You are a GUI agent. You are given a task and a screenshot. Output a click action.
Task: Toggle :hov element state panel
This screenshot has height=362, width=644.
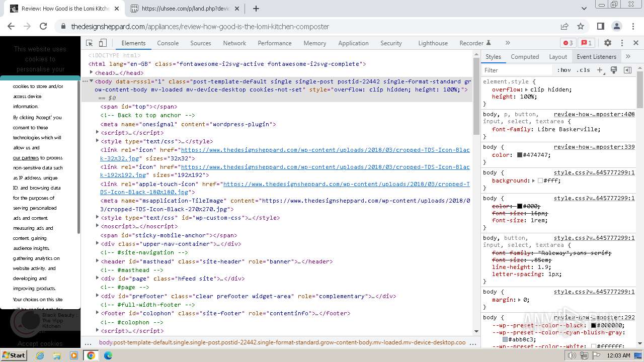click(564, 70)
